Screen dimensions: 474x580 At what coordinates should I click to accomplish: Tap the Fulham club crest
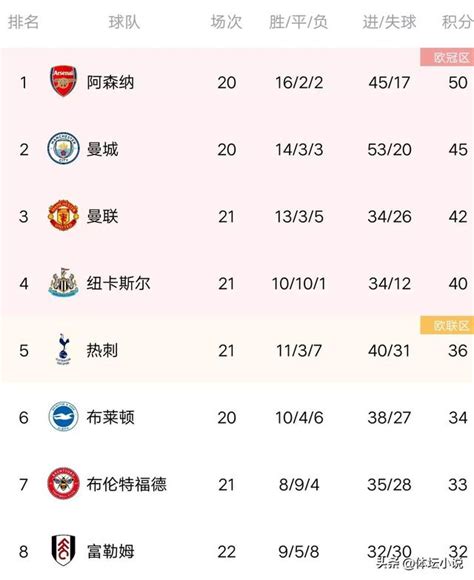click(x=63, y=550)
